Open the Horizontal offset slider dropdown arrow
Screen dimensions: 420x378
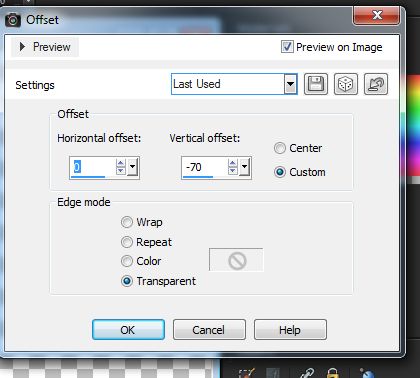[x=132, y=166]
